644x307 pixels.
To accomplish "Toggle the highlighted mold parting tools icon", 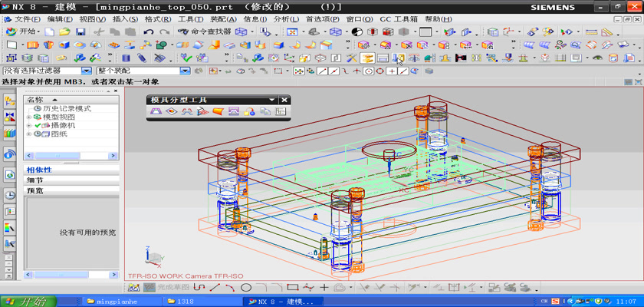I will (366, 58).
